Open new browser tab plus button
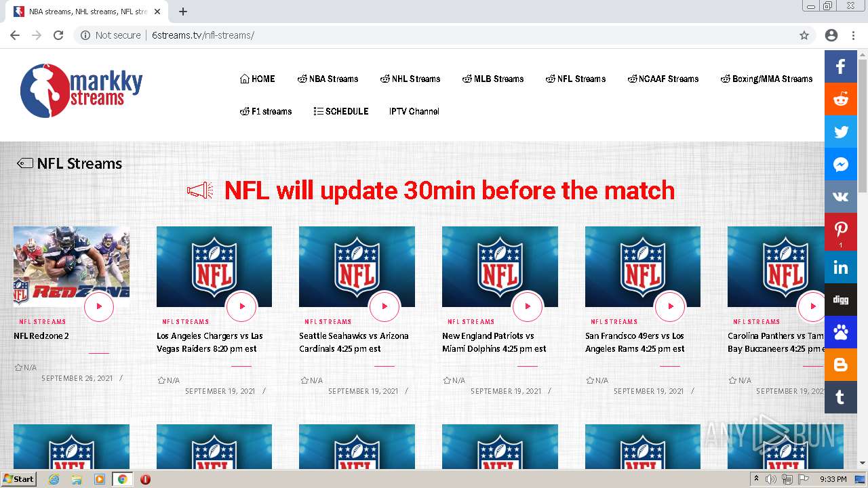This screenshot has height=488, width=868. tap(183, 12)
